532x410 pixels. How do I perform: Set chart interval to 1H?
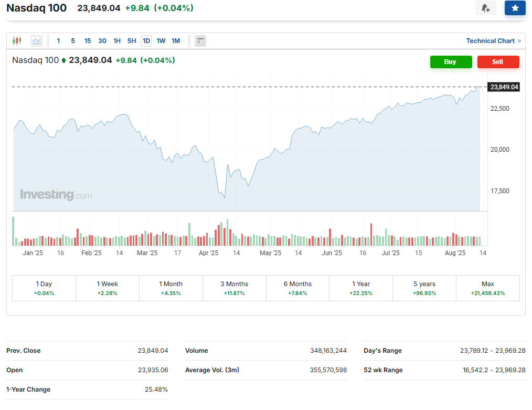[x=117, y=41]
